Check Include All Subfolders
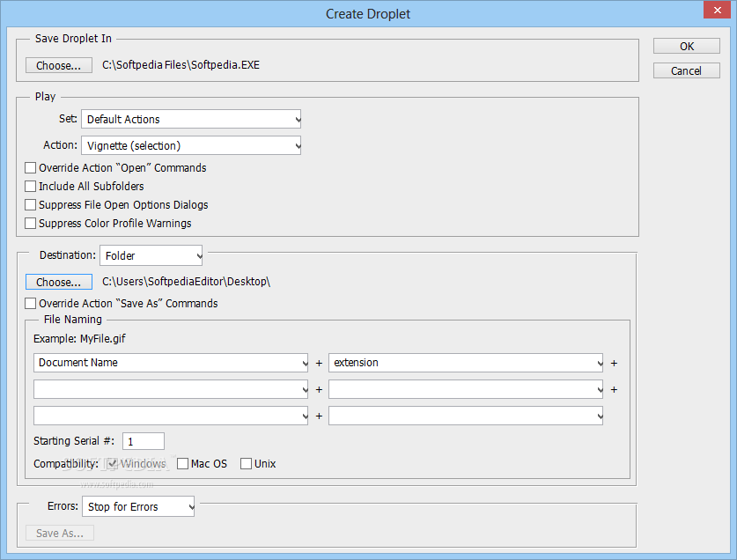 31,186
